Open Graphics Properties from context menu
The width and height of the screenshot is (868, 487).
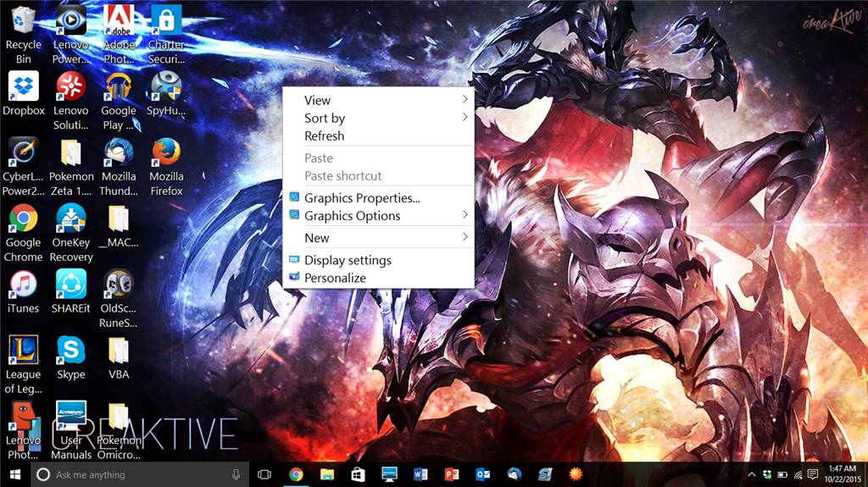379,197
